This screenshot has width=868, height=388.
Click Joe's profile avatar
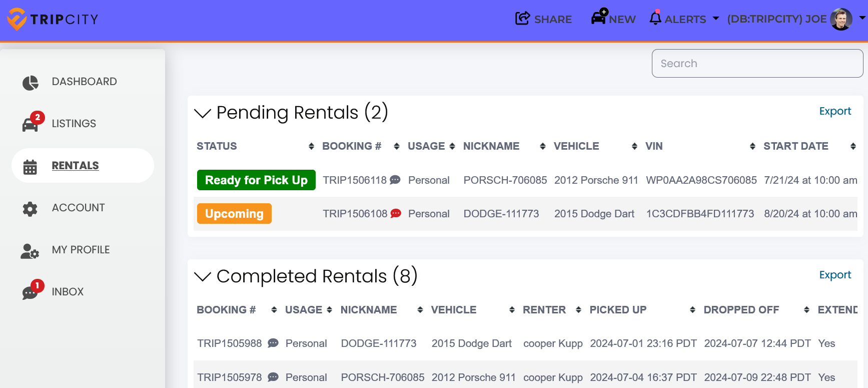[x=841, y=19]
